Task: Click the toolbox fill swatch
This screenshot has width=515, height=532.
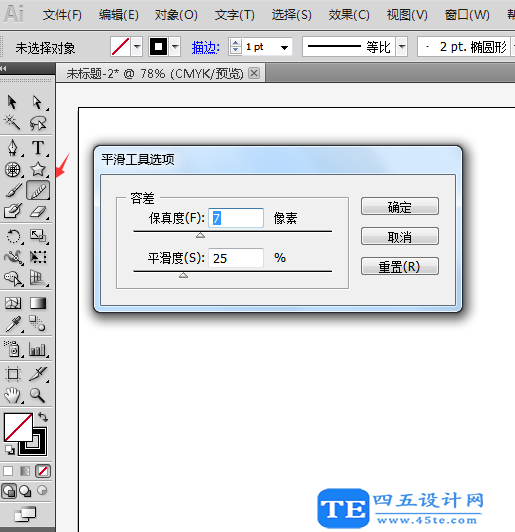Action: point(18,427)
